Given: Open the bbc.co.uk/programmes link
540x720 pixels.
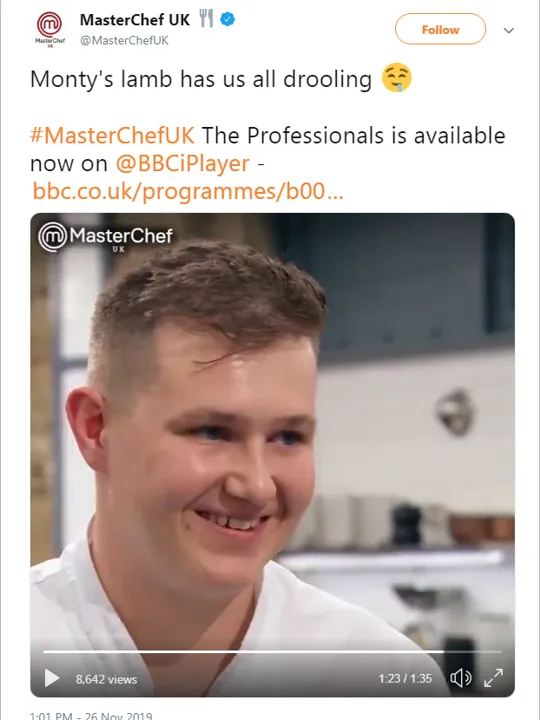Looking at the screenshot, I should click(x=188, y=191).
